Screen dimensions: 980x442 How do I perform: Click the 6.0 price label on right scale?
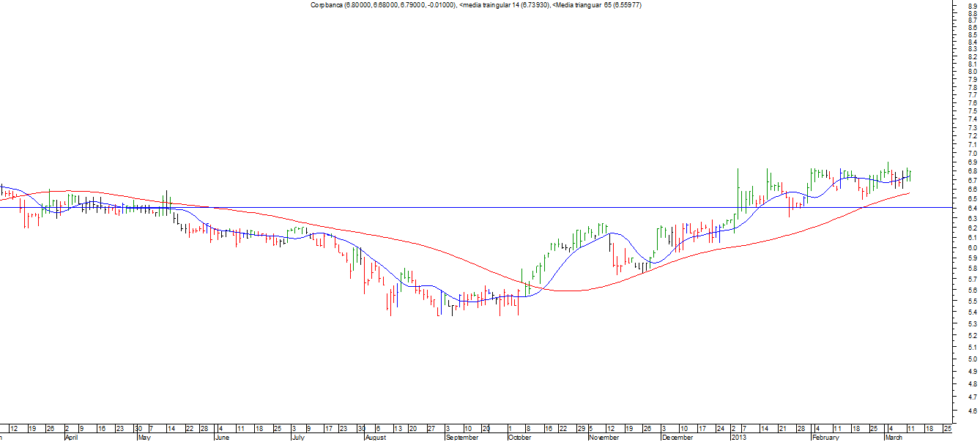973,248
